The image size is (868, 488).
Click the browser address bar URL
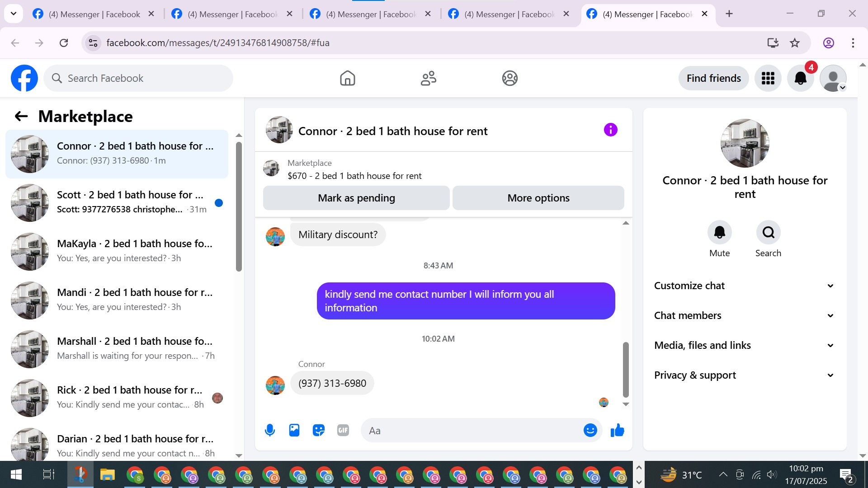click(218, 43)
